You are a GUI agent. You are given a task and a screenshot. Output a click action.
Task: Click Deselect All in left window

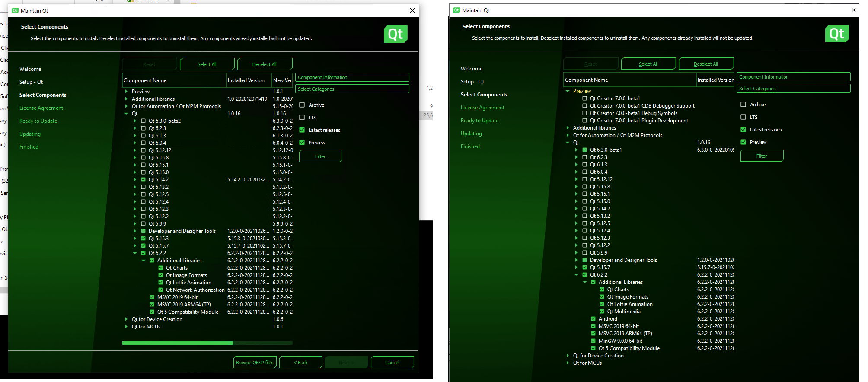click(x=265, y=64)
